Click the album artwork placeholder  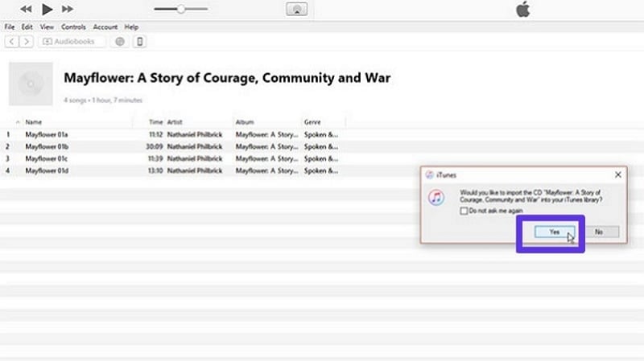[31, 84]
